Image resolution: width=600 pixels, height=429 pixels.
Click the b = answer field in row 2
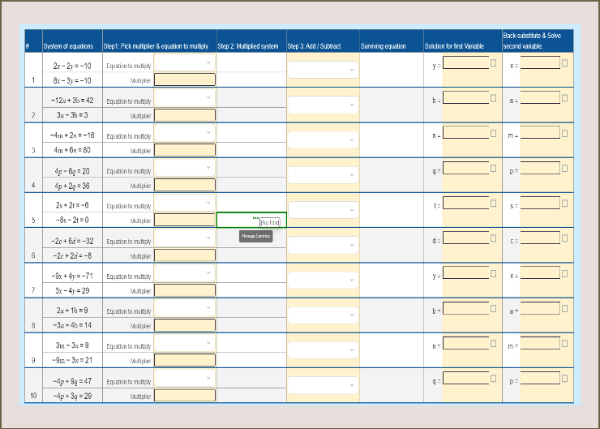(466, 98)
